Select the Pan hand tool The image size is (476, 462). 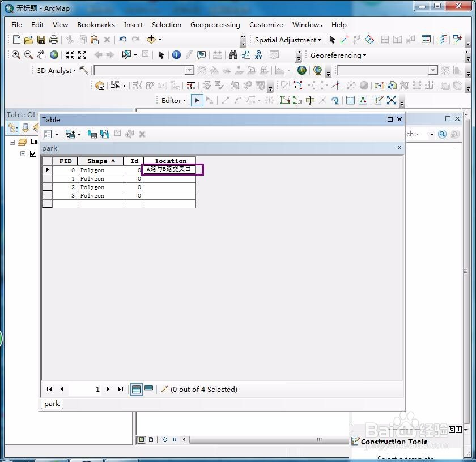tap(41, 54)
